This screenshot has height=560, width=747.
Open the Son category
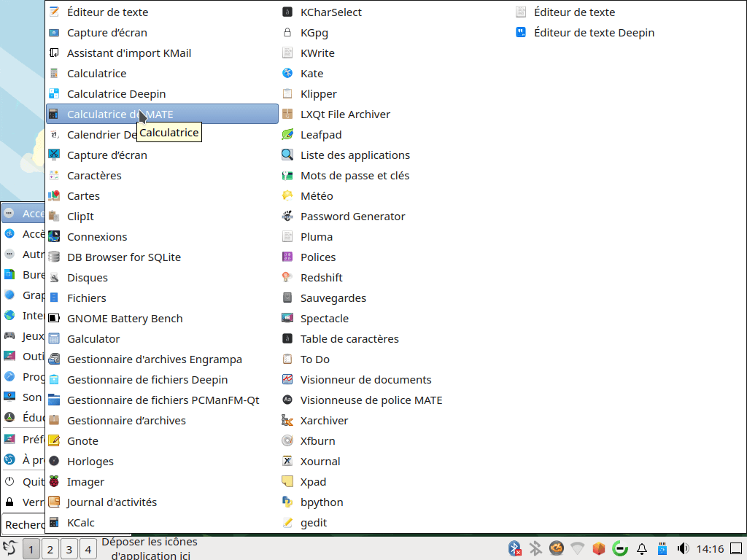point(24,397)
